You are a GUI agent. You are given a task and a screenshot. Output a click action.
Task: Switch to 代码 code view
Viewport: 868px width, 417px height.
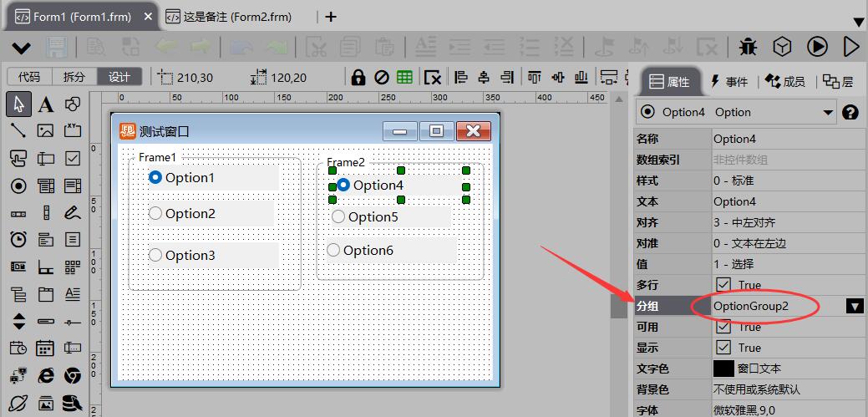click(29, 77)
